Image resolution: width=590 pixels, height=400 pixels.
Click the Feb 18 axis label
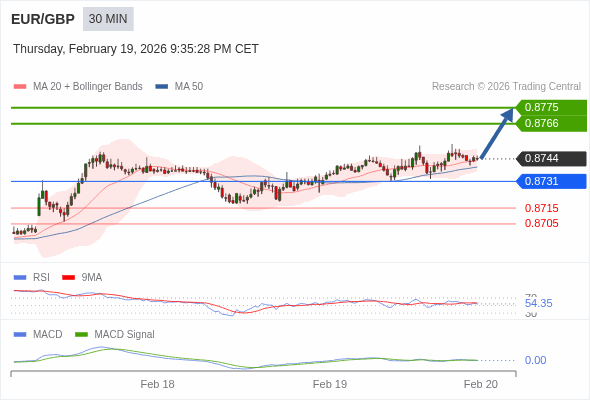click(157, 384)
